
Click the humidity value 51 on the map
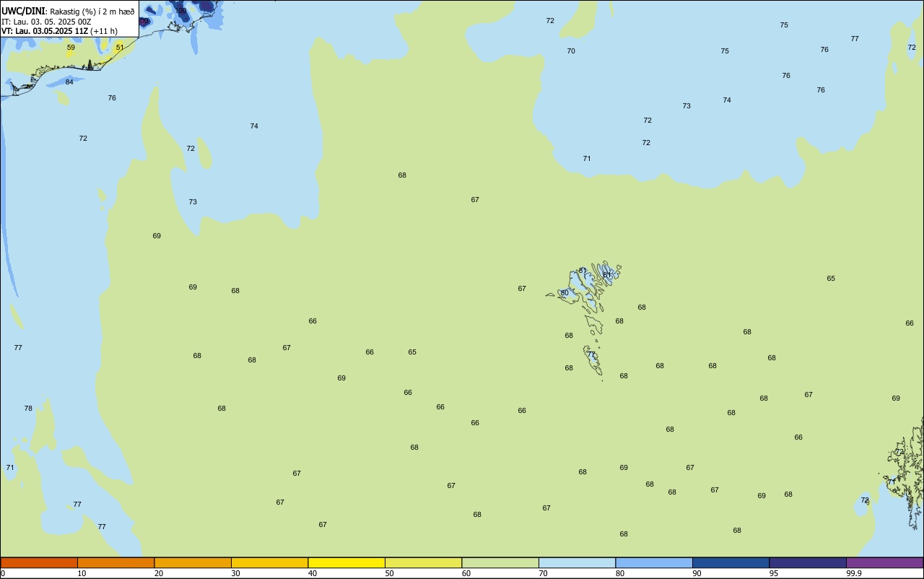tap(120, 47)
